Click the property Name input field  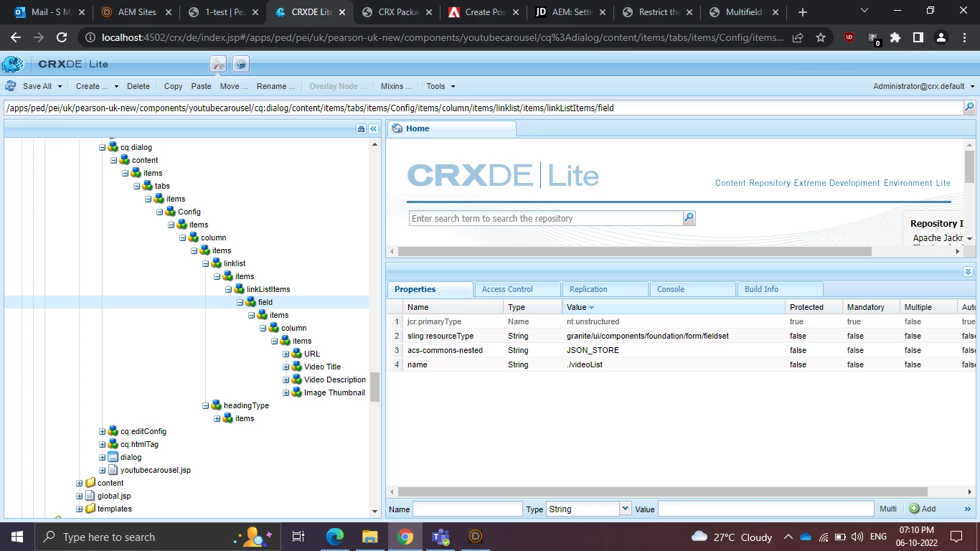click(468, 509)
